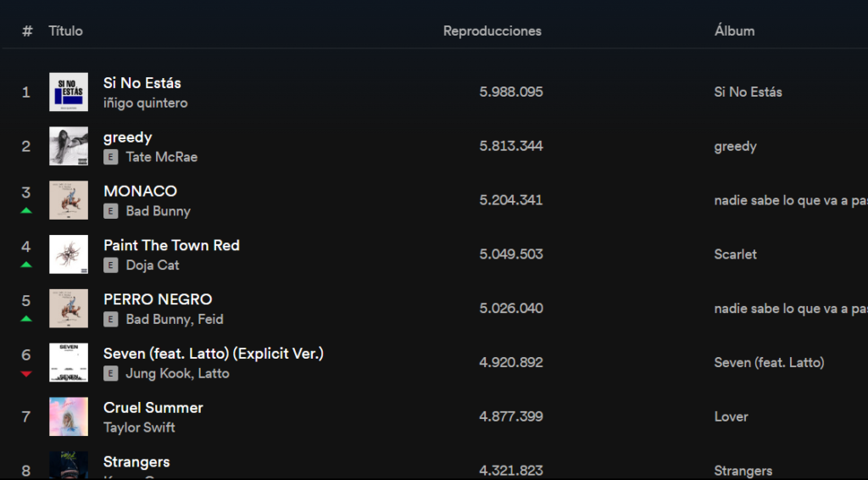
Task: Select the MONACO cover art thumbnail
Action: [x=69, y=200]
